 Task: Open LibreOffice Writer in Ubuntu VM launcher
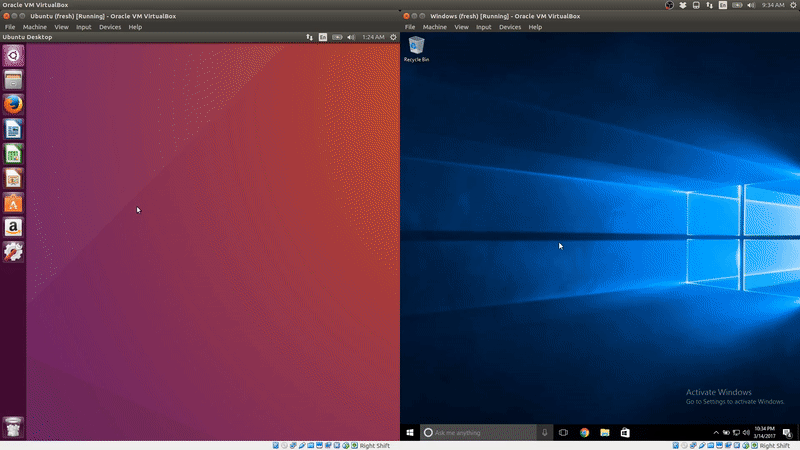tap(13, 129)
